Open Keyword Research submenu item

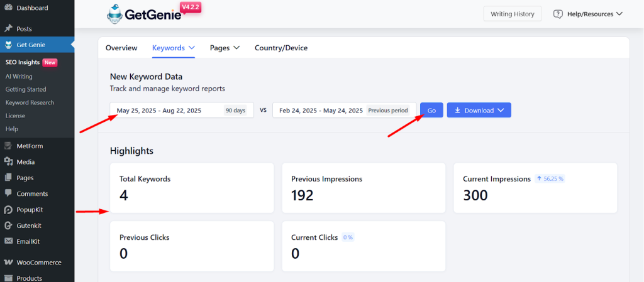(x=30, y=102)
